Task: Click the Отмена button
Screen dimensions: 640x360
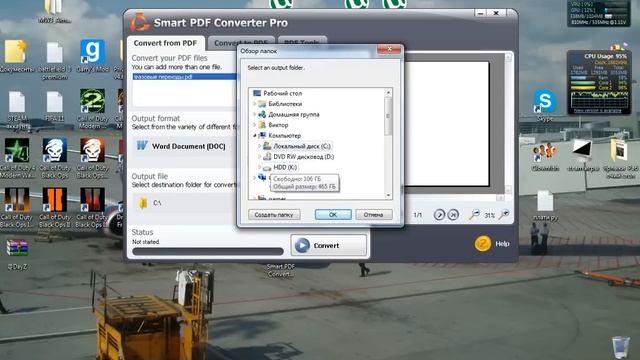Action: (374, 215)
